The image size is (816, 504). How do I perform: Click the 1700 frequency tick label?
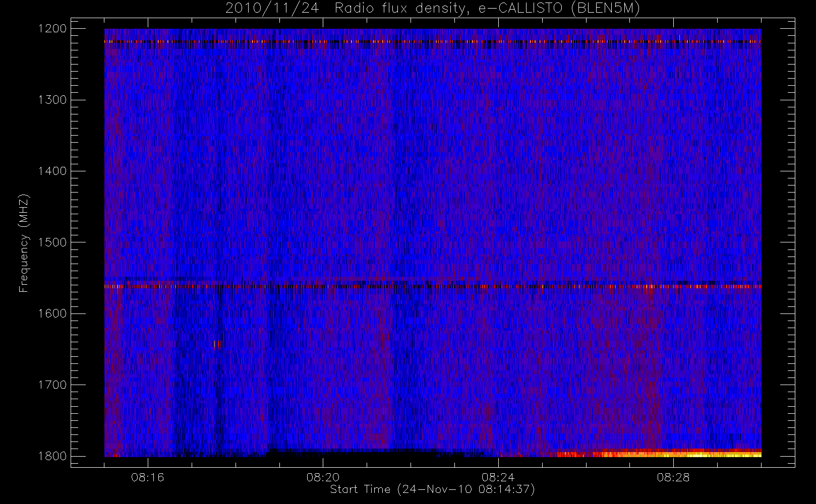pos(52,385)
